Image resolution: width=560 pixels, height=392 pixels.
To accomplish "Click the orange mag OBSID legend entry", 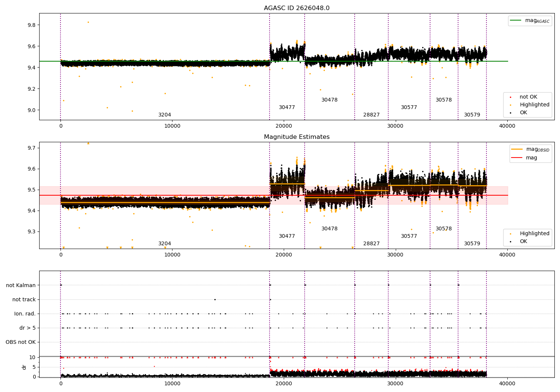I will coord(531,149).
